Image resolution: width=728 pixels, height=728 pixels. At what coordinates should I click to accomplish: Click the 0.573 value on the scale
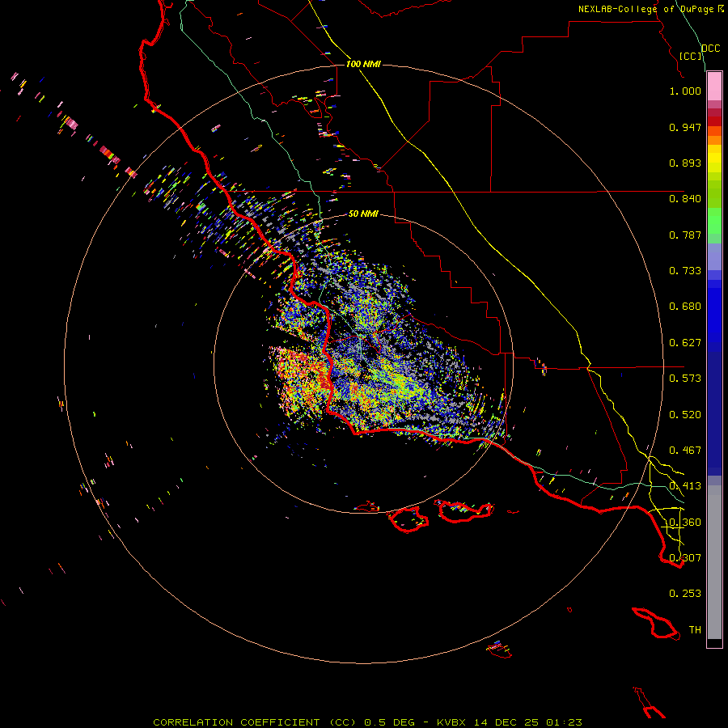(685, 379)
